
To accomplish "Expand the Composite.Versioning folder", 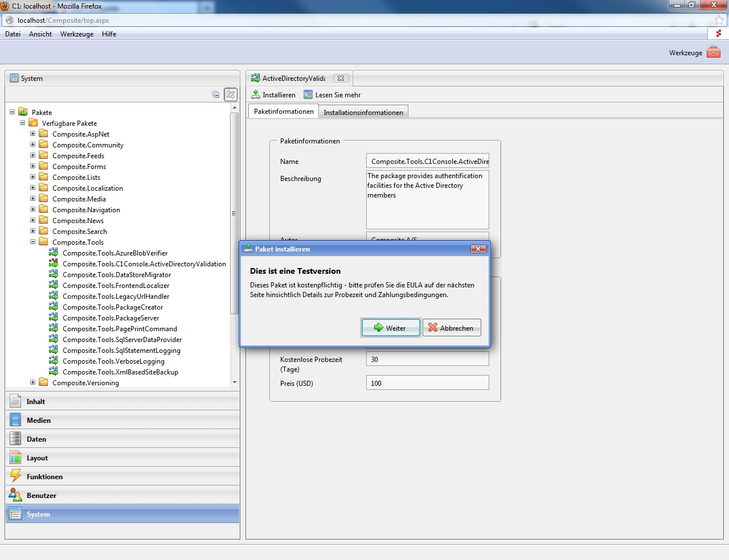I will [x=32, y=382].
